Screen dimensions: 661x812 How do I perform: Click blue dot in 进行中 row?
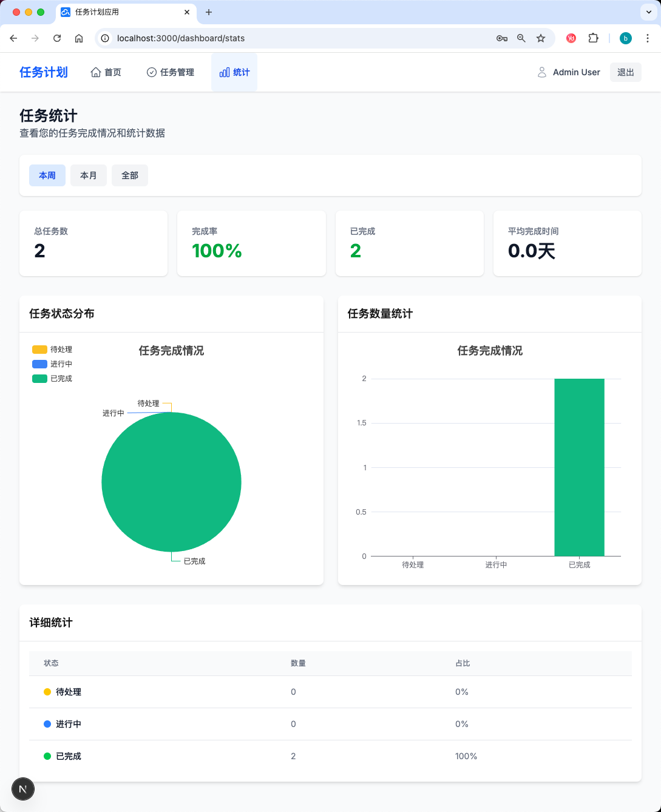pyautogui.click(x=47, y=724)
